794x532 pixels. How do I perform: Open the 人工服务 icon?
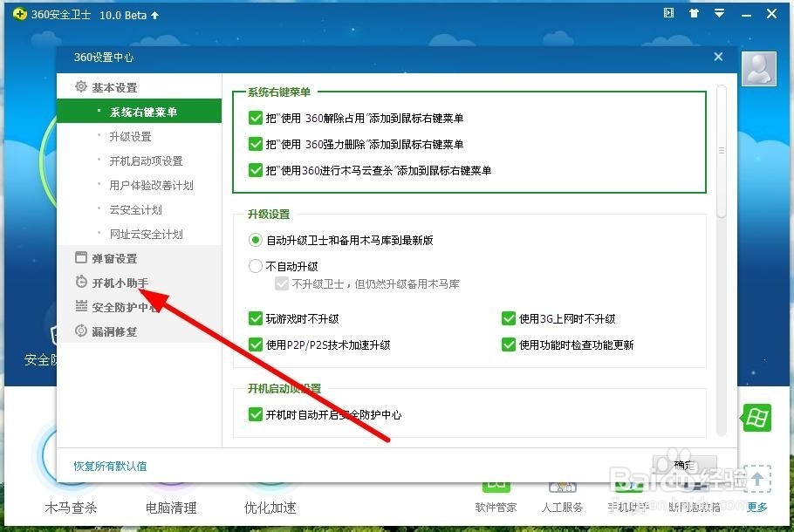pos(562,488)
